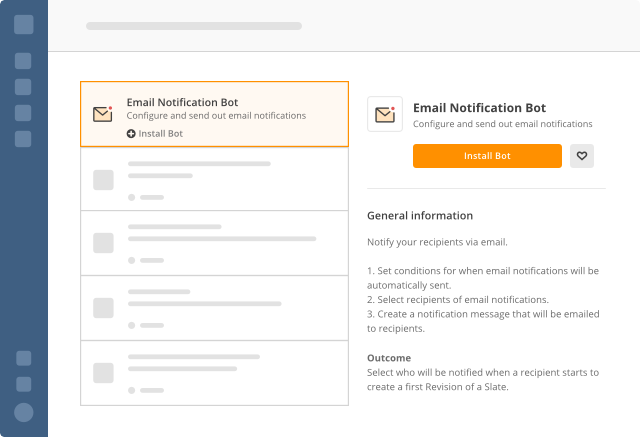Click the gray search bar in the header
The image size is (640, 437).
(194, 26)
